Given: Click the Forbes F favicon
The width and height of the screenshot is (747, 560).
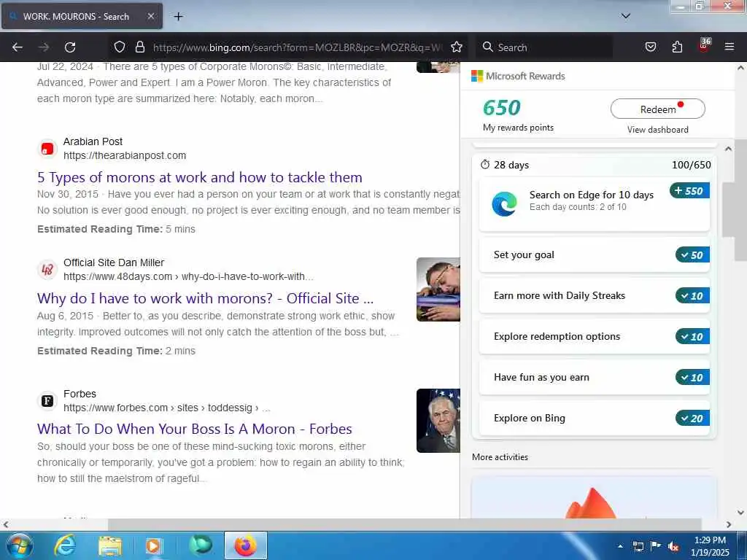Looking at the screenshot, I should pyautogui.click(x=47, y=401).
